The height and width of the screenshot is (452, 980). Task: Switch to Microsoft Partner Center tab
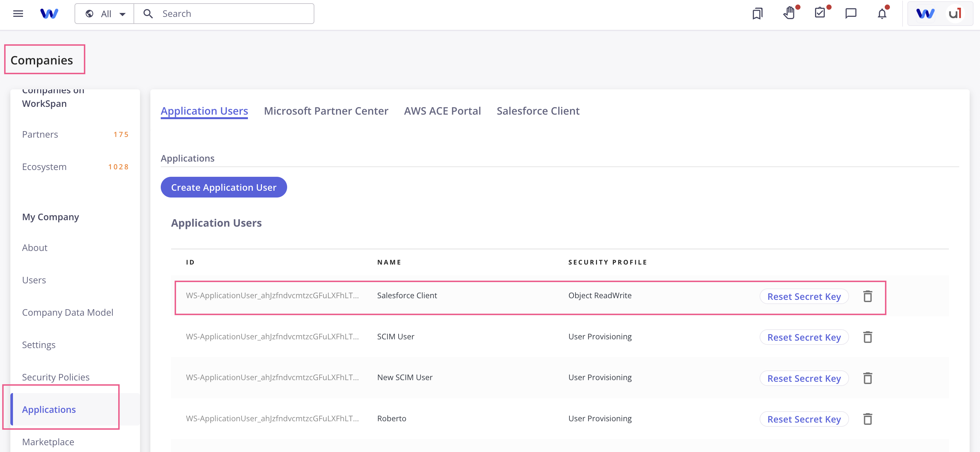[x=326, y=111]
